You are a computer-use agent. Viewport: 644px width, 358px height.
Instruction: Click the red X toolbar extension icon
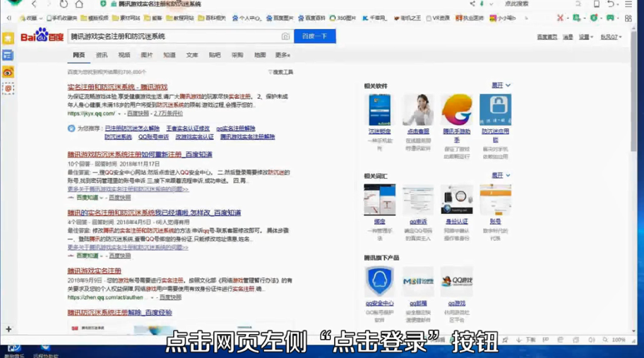click(x=560, y=18)
